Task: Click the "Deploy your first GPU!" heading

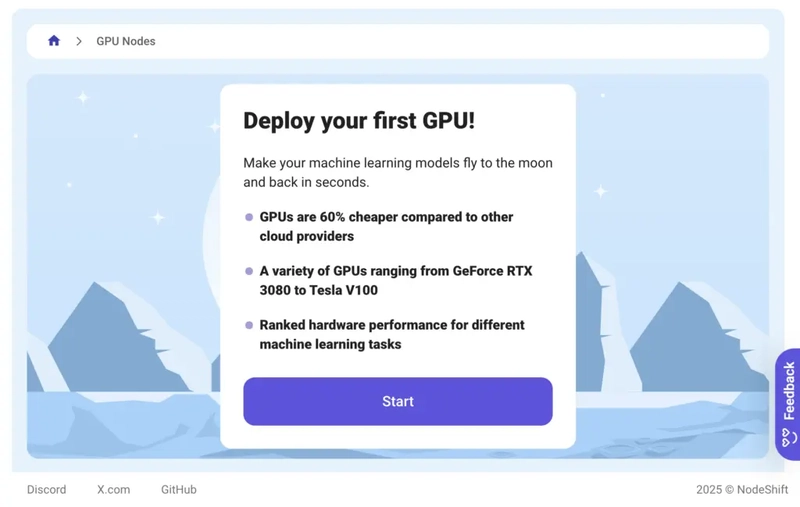Action: tap(359, 121)
